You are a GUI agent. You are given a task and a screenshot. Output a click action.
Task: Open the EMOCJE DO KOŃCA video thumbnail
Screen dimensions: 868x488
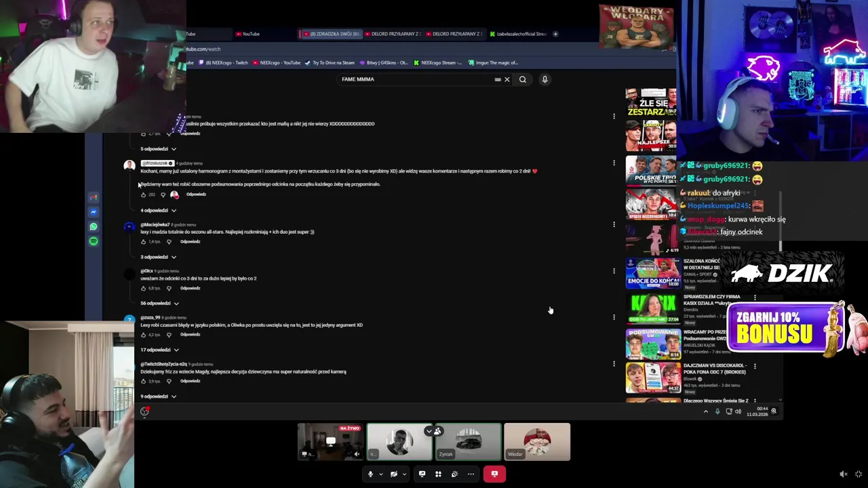click(x=652, y=273)
